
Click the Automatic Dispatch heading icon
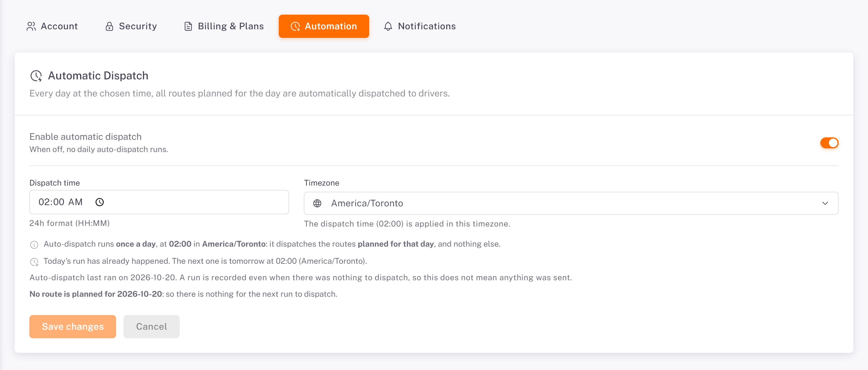tap(36, 76)
